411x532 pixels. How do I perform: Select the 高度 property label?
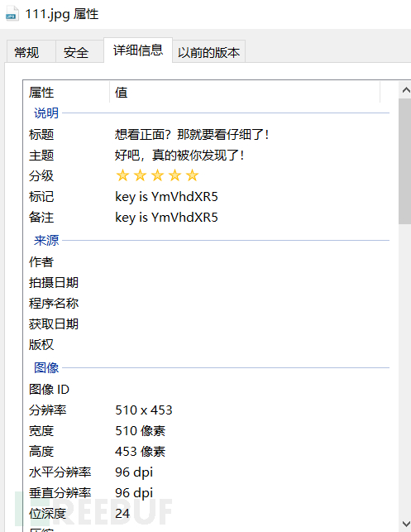(41, 452)
